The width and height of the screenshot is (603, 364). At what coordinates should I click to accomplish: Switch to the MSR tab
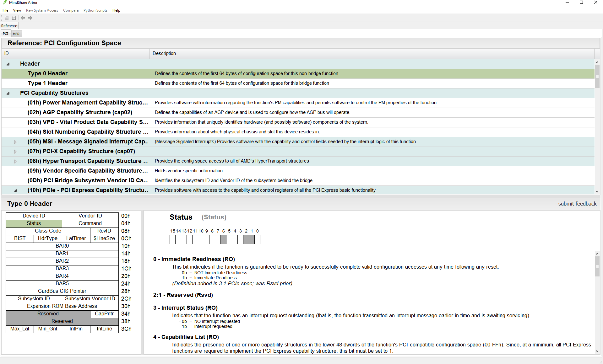click(16, 34)
